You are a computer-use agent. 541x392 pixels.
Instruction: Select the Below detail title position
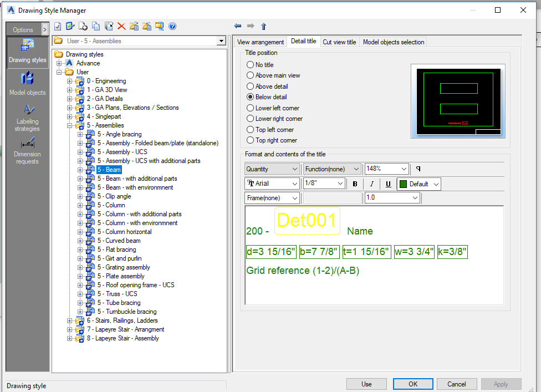pos(250,96)
